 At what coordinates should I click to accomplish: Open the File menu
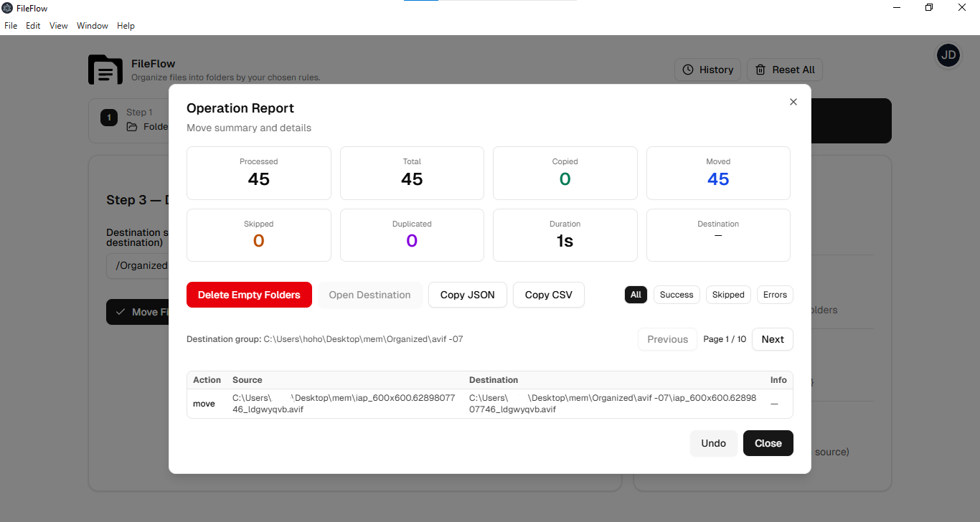point(11,26)
